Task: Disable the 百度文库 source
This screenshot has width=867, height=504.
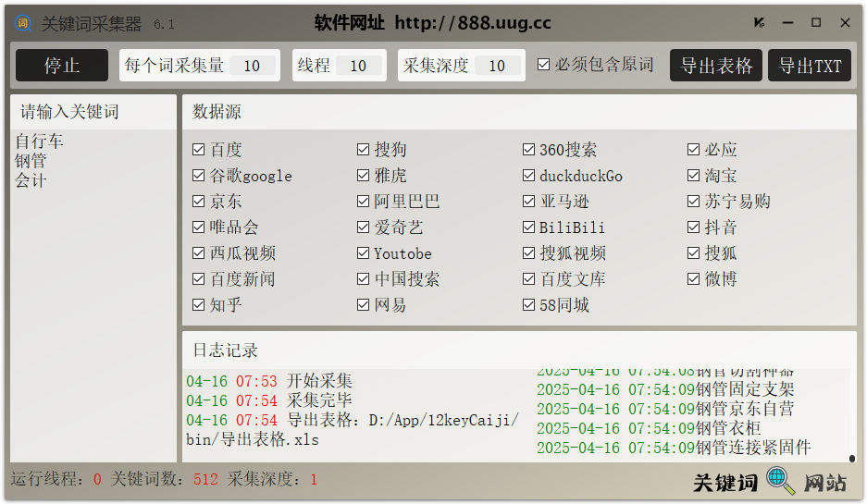Action: [x=528, y=278]
